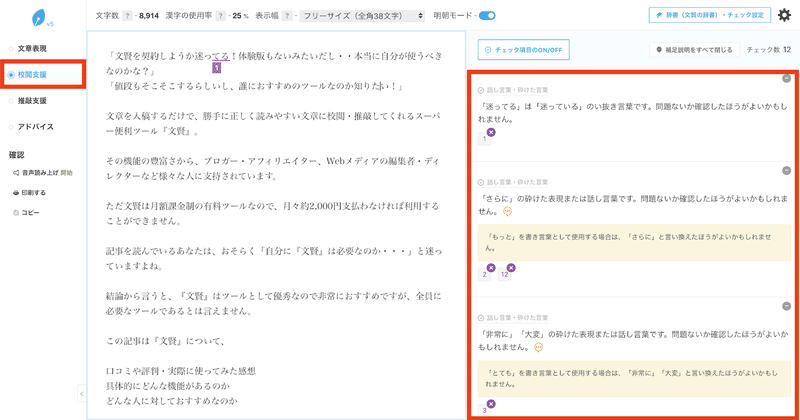This screenshot has width=800, height=420.
Task: Click コピー in the sidebar
Action: (x=30, y=213)
